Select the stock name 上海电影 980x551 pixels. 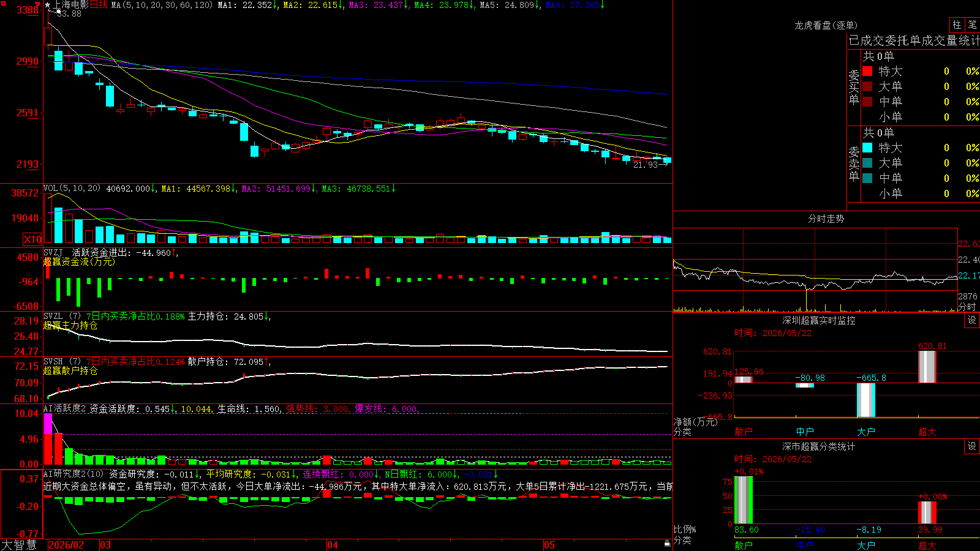coord(70,5)
